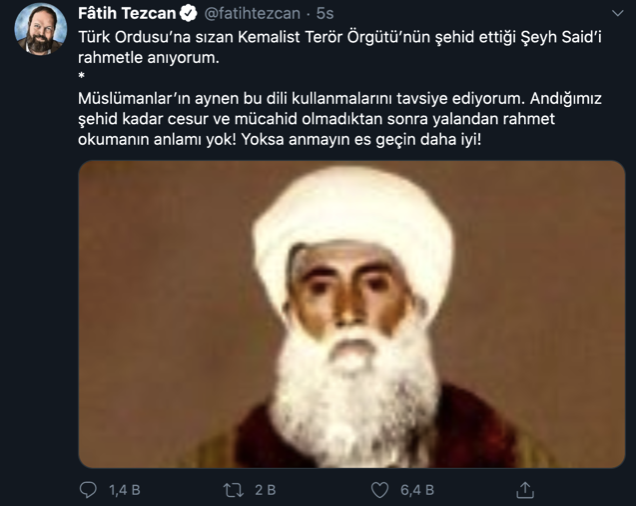This screenshot has width=636, height=506.
Task: Open the 5s timestamp permalink
Action: (325, 13)
